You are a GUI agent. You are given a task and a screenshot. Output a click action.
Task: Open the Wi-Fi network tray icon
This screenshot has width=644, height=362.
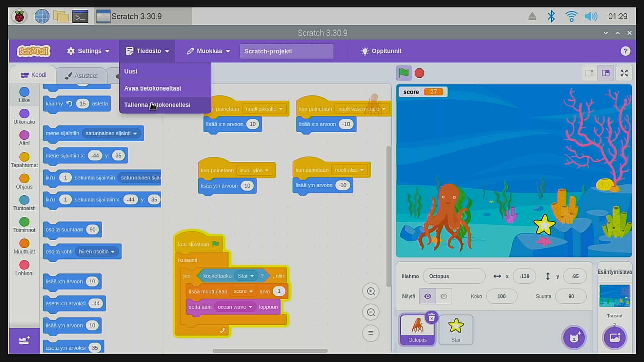pyautogui.click(x=571, y=16)
